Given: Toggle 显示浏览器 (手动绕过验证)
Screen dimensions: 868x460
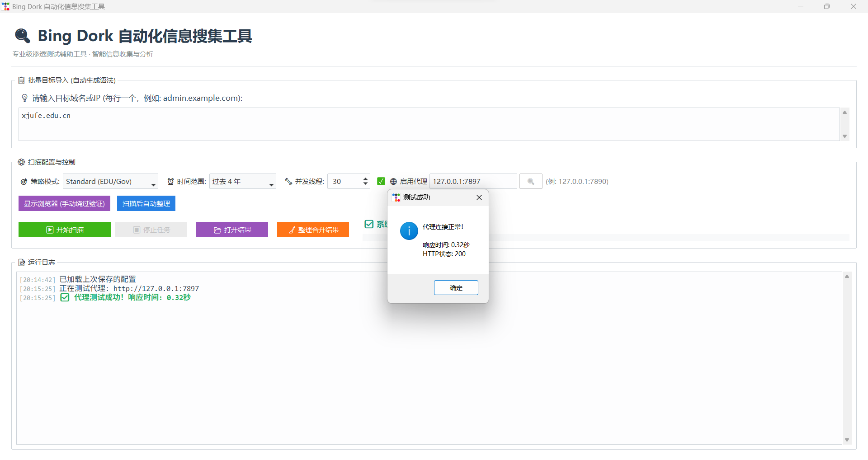Looking at the screenshot, I should (64, 203).
